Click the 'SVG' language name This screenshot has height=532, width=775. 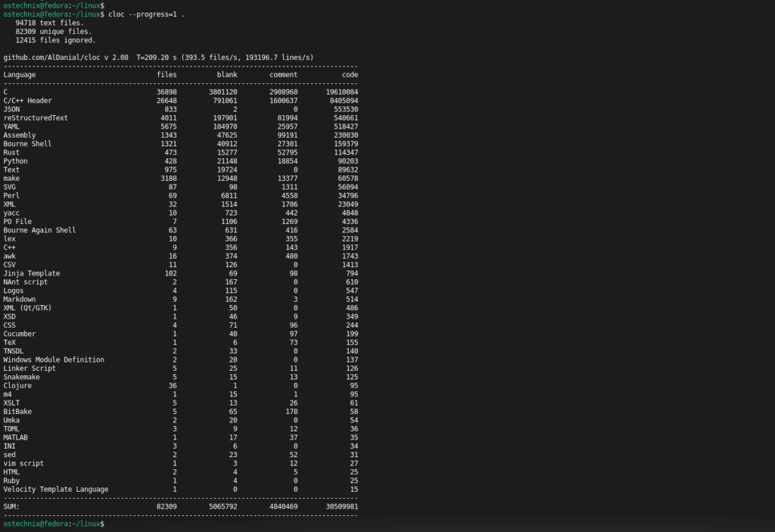click(x=9, y=187)
